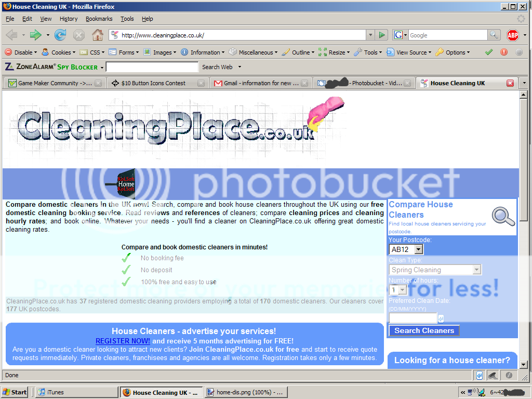Viewport: 532px width, 399px height.
Task: Close the Gmail tab
Action: click(304, 83)
